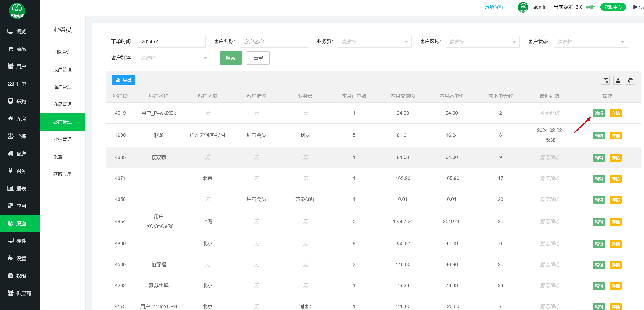The height and width of the screenshot is (310, 644).
Task: Click the column filter grid icon
Action: pos(605,81)
